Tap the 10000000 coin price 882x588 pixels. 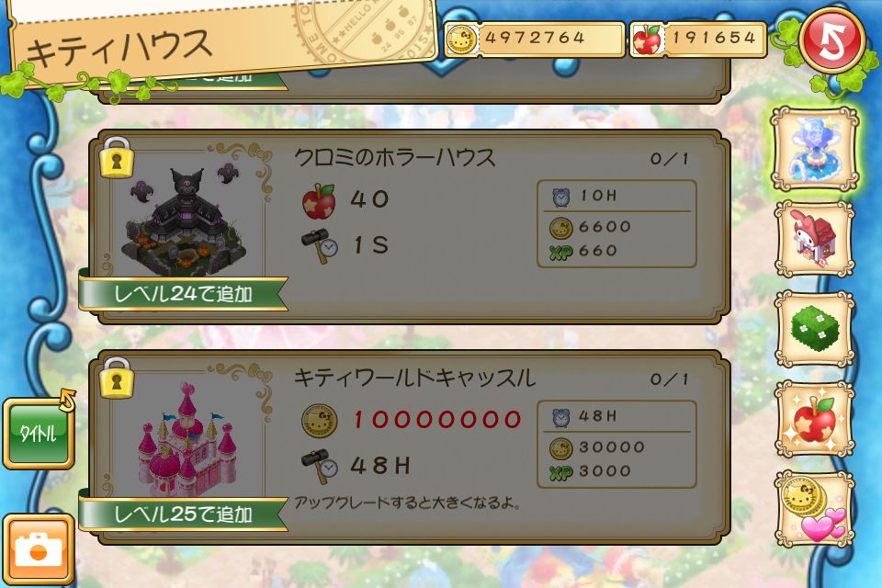[x=437, y=420]
